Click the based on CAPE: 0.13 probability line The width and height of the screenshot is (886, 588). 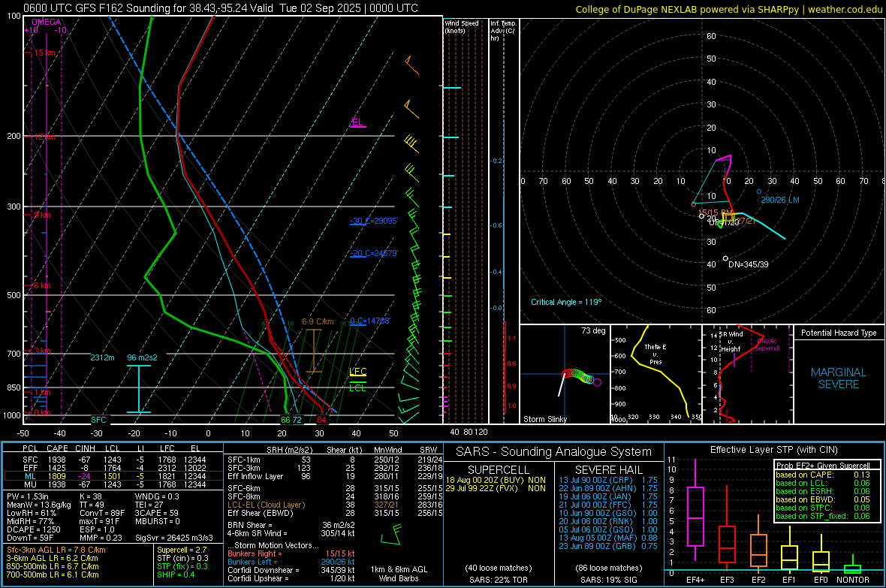tap(823, 475)
